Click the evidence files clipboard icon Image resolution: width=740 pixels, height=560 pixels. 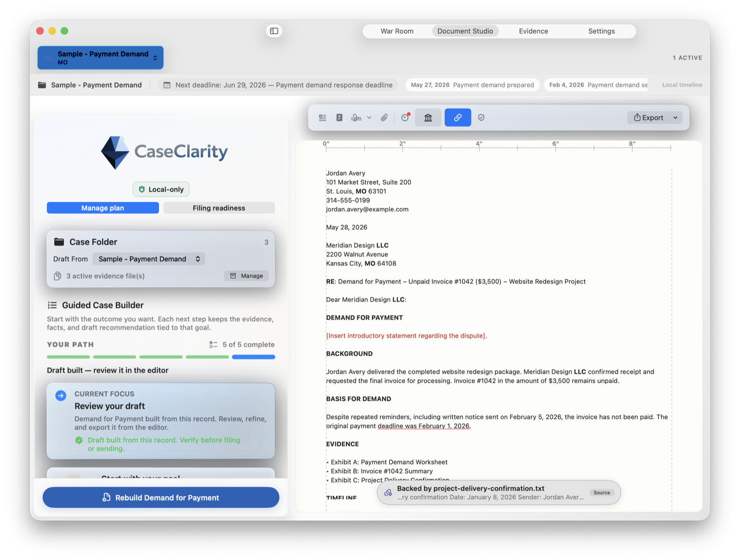pyautogui.click(x=57, y=276)
